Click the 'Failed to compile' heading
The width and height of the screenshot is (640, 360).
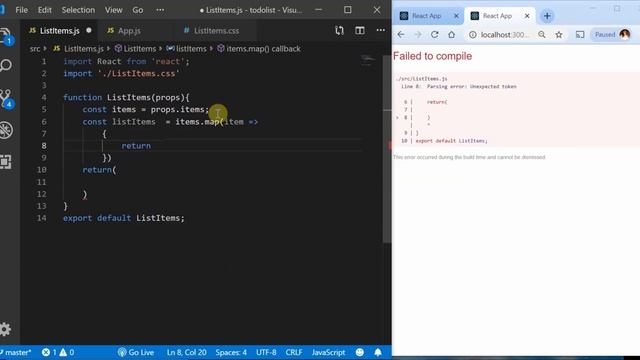point(432,56)
